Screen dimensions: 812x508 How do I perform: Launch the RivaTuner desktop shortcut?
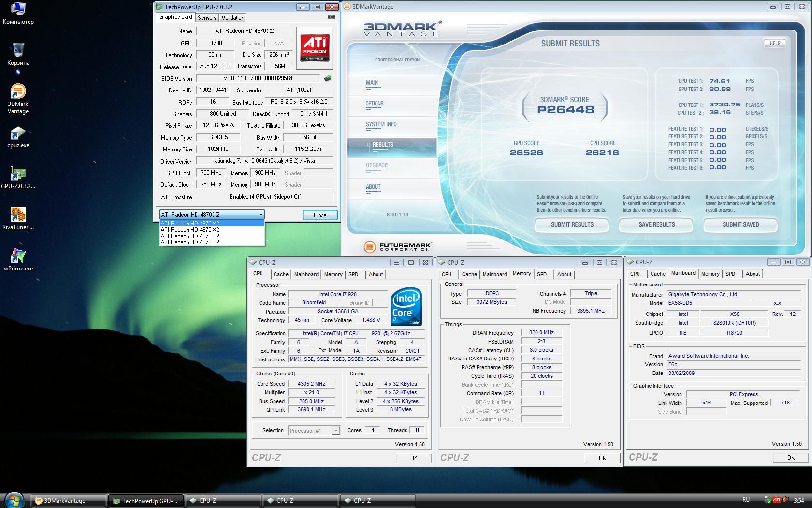tap(18, 219)
